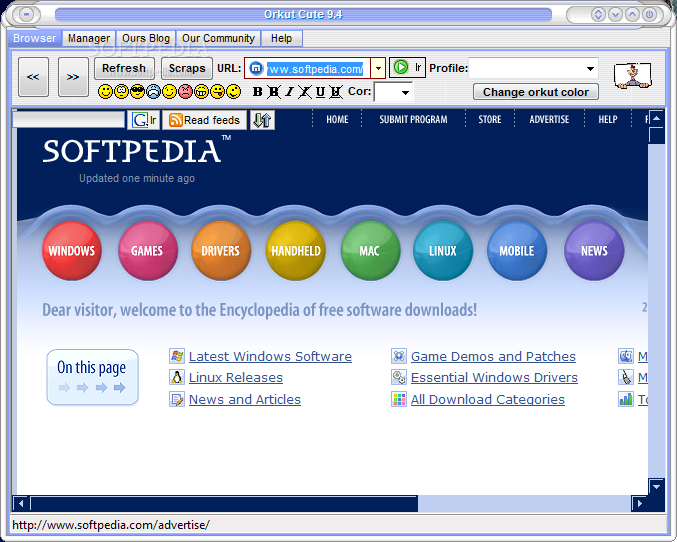Open the Our Community tab
Image resolution: width=677 pixels, height=542 pixels.
click(218, 38)
